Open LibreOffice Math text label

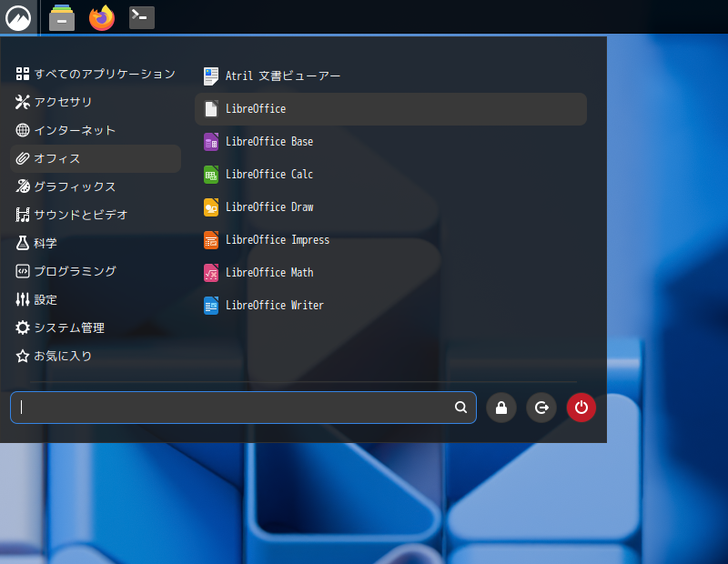point(269,273)
